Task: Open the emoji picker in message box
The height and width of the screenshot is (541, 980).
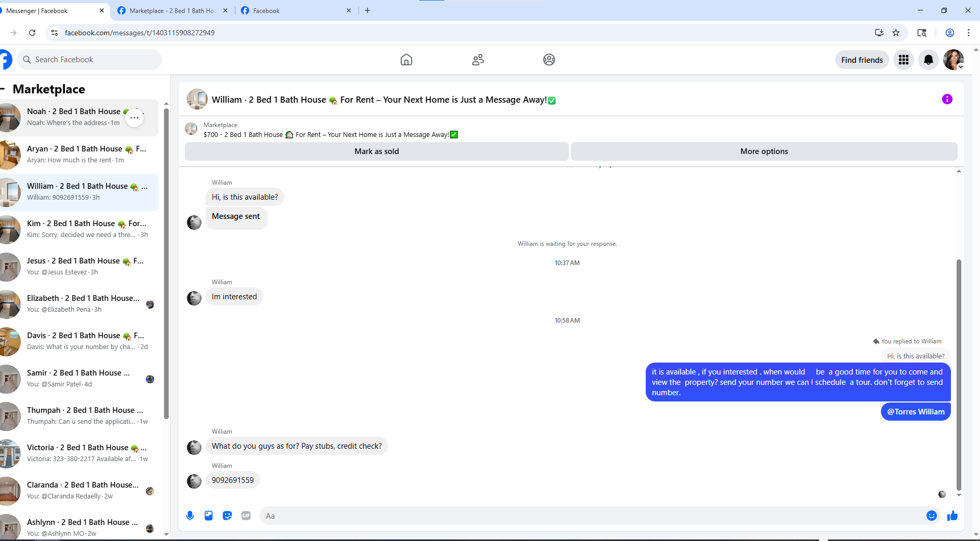Action: (932, 516)
